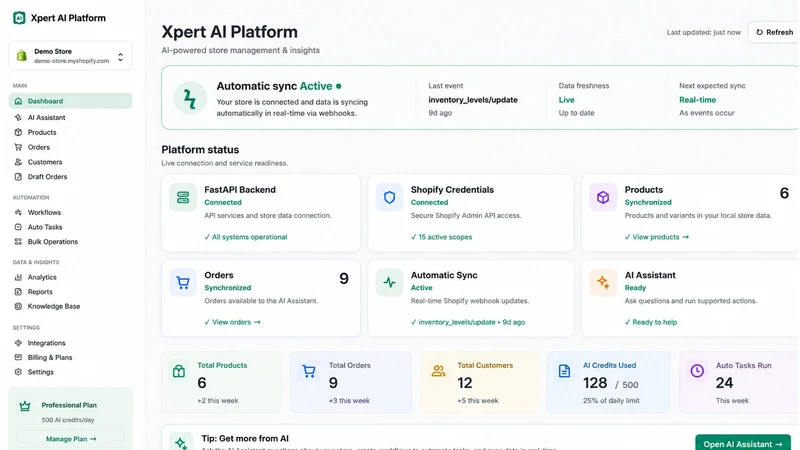Click the Shopify bag icon for Demo Store
800x450 pixels.
pyautogui.click(x=21, y=56)
